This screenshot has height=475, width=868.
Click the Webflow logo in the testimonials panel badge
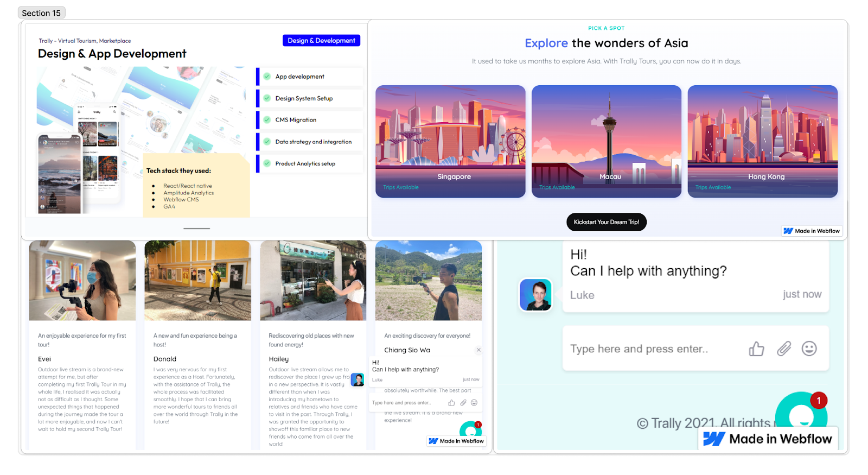433,441
